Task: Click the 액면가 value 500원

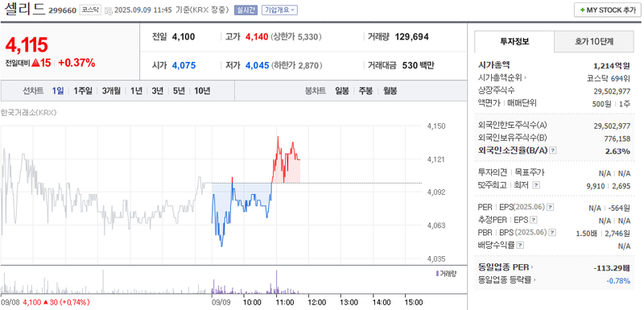Action: (x=601, y=104)
